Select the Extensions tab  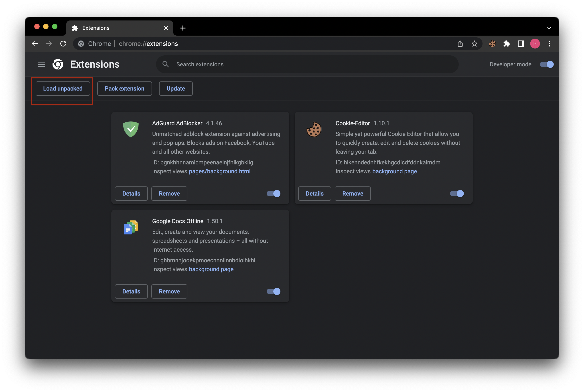click(105, 28)
